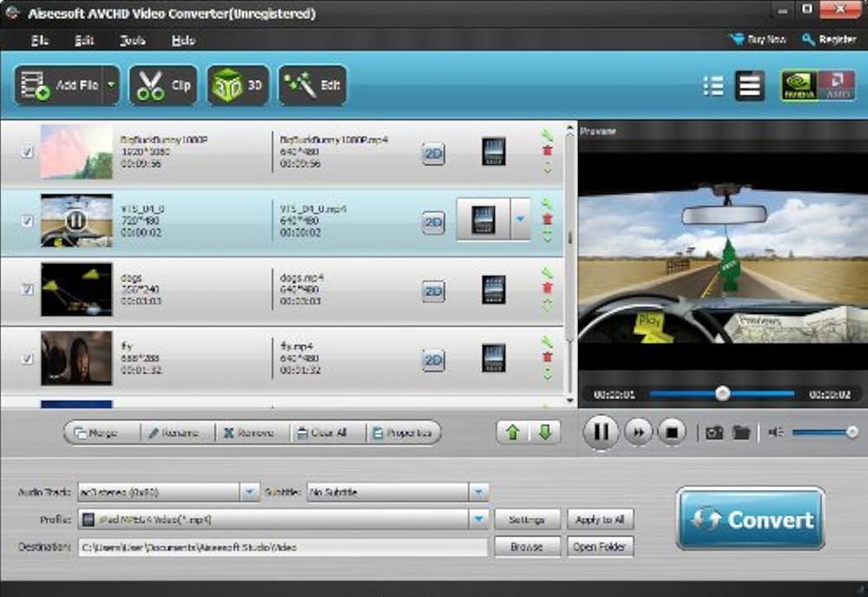Open the File menu

[40, 40]
